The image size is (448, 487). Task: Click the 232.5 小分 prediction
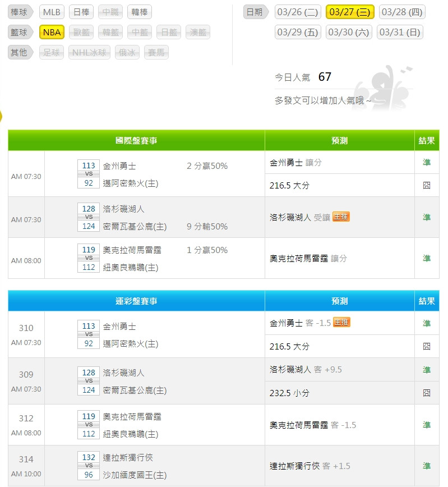[289, 393]
